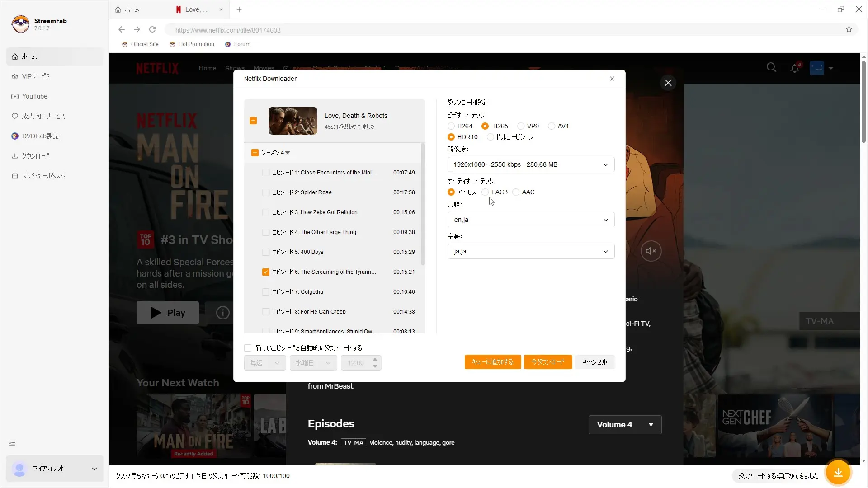
Task: Click 今ダウンロード button
Action: 548,362
